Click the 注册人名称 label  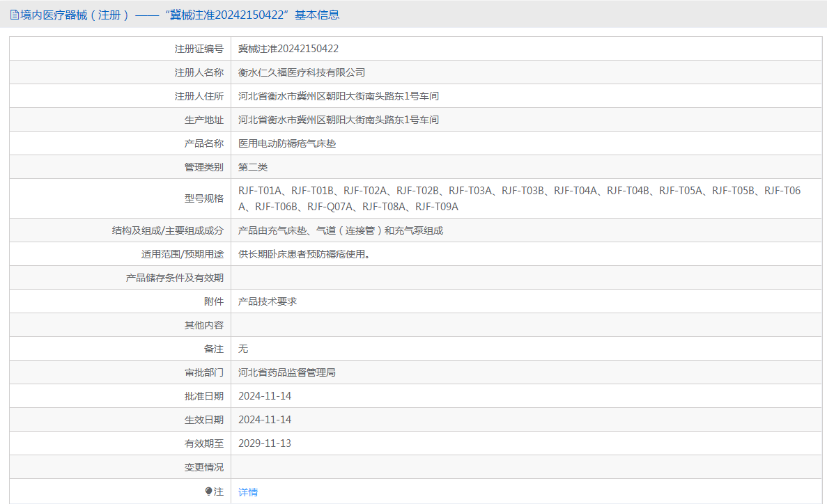[x=199, y=72]
